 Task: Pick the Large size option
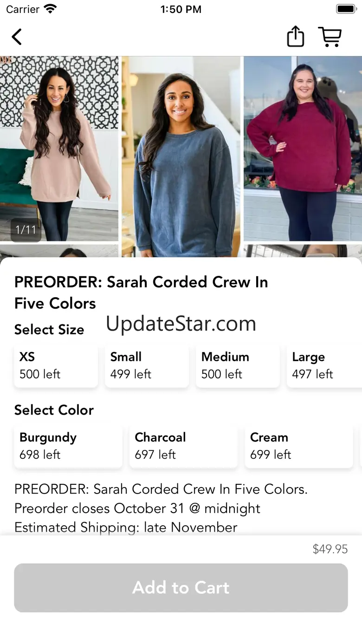(324, 365)
